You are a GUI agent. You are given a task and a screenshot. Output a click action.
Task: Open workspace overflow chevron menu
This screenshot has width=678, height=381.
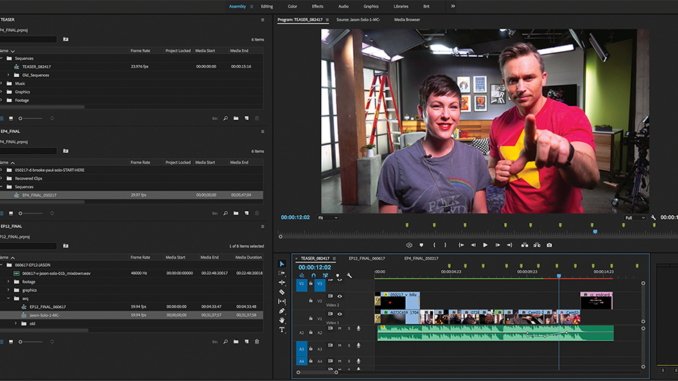coord(453,6)
